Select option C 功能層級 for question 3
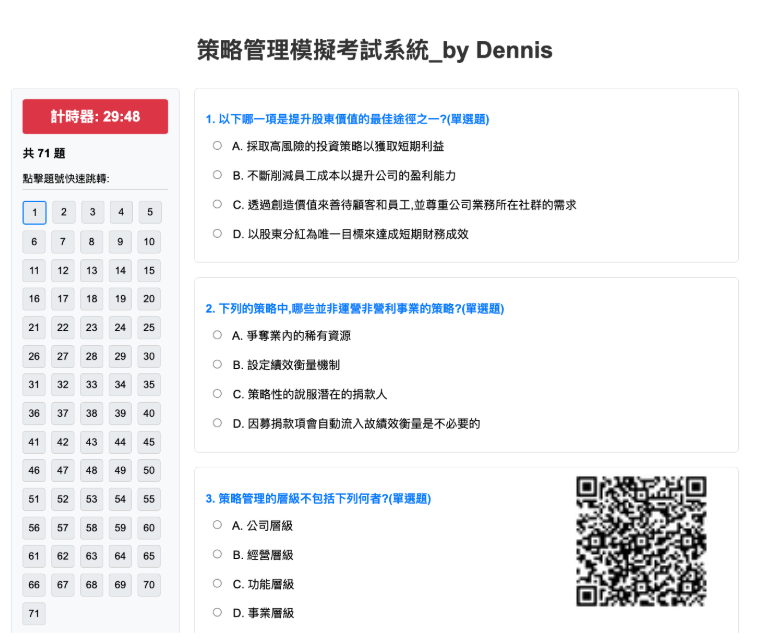This screenshot has height=640, width=766. pyautogui.click(x=217, y=583)
